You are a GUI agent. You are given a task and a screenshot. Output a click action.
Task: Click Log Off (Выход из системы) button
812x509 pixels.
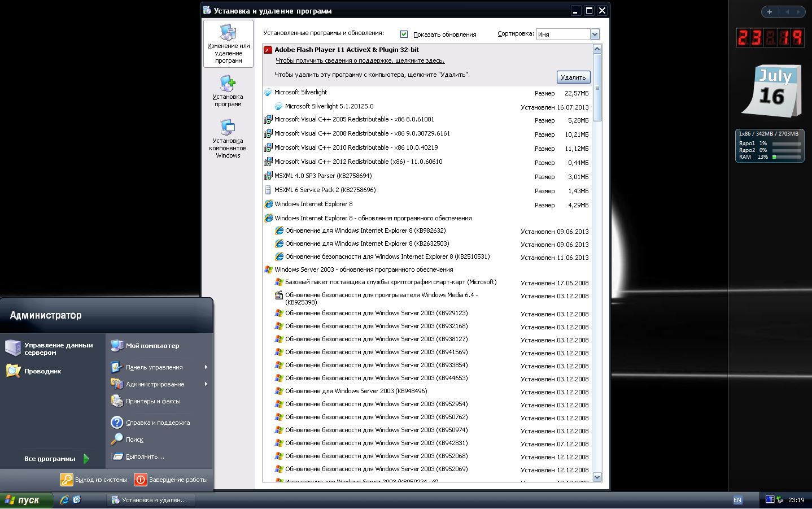94,480
